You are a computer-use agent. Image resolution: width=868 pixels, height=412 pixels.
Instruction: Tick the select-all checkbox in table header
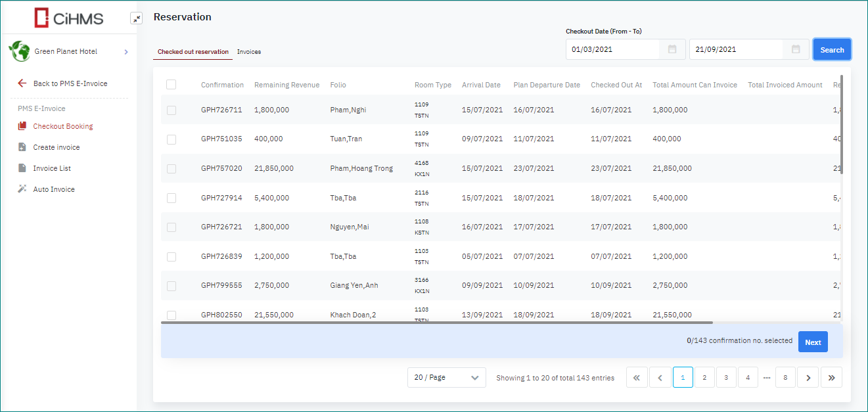pyautogui.click(x=171, y=85)
